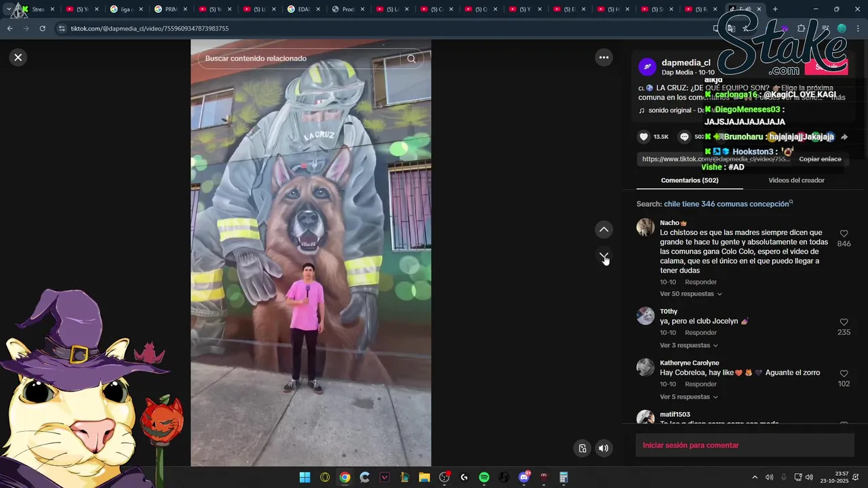Open Logitech G Hub from the taskbar

(x=464, y=477)
